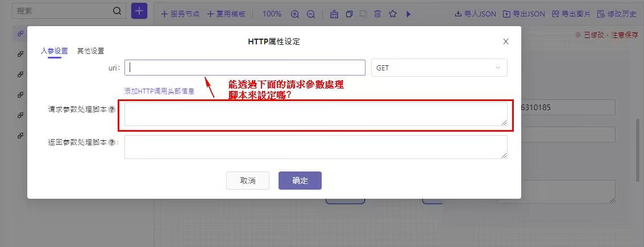Viewport: 644px width, 247px height.
Task: Click the 返回参数处理脚本 textarea
Action: click(x=316, y=147)
